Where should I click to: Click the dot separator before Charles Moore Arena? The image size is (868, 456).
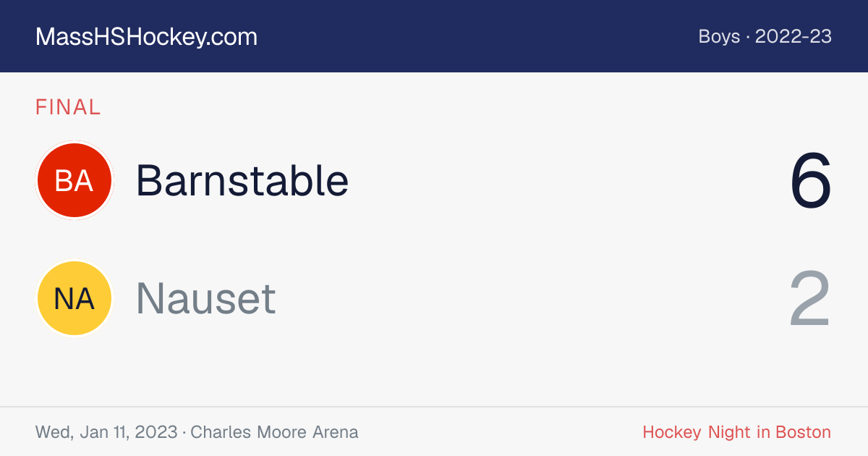(x=184, y=433)
